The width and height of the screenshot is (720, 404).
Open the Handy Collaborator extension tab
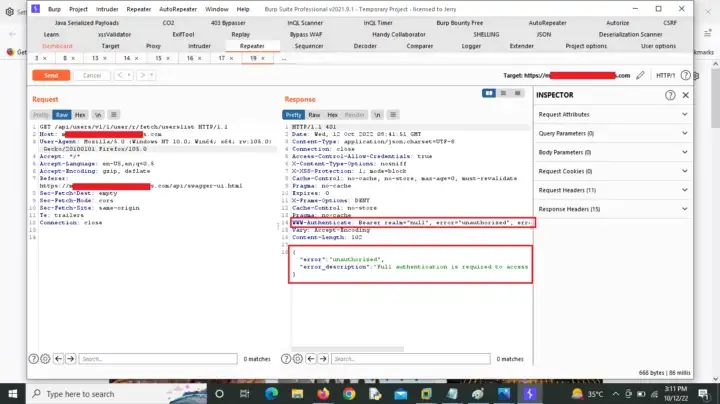399,34
